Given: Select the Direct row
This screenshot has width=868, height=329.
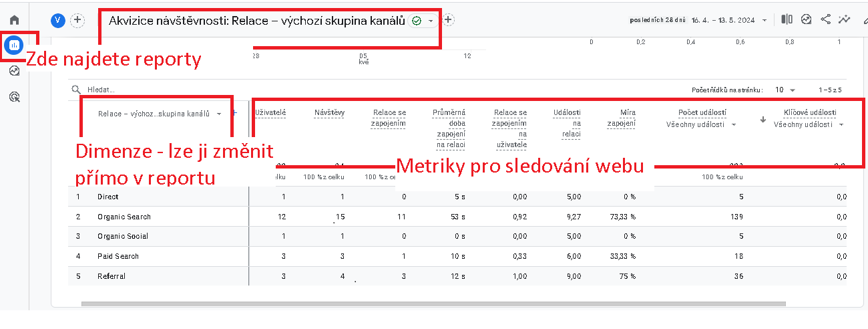Looking at the screenshot, I should 457,197.
